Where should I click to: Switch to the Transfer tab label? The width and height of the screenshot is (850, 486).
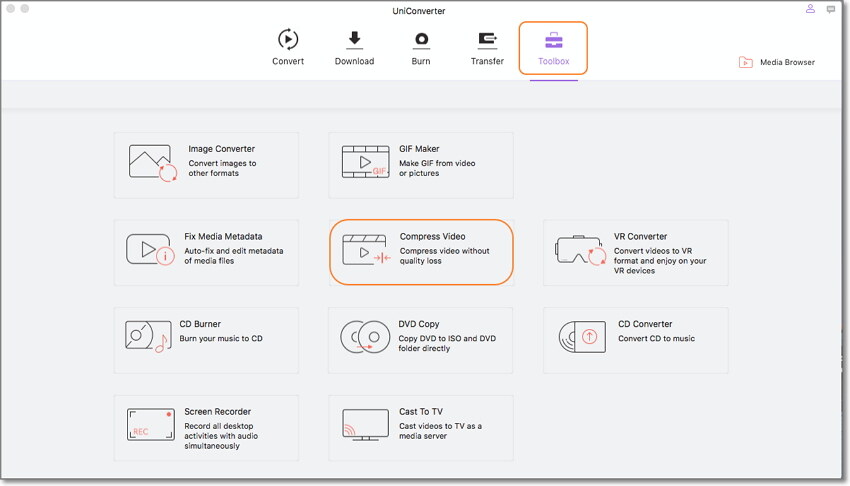487,61
